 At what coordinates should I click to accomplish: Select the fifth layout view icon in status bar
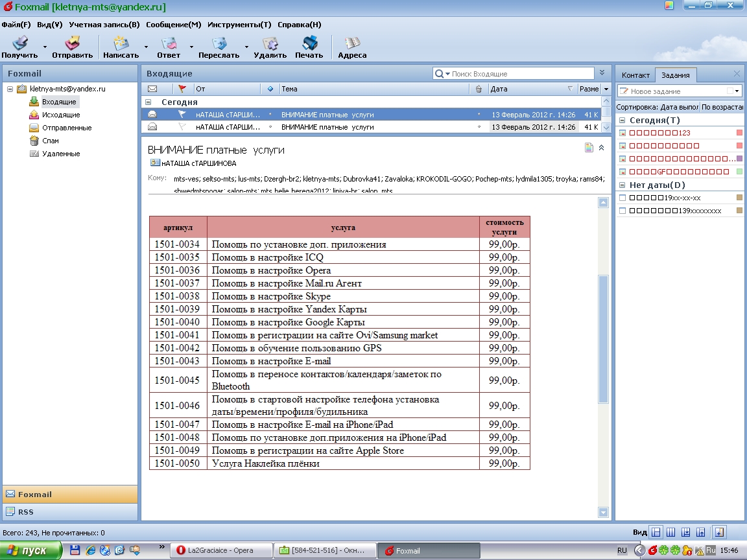[719, 532]
